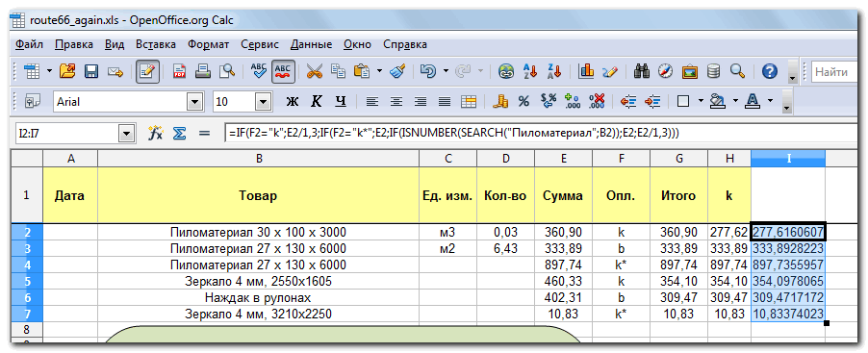
Task: Increase indent icon
Action: (653, 101)
